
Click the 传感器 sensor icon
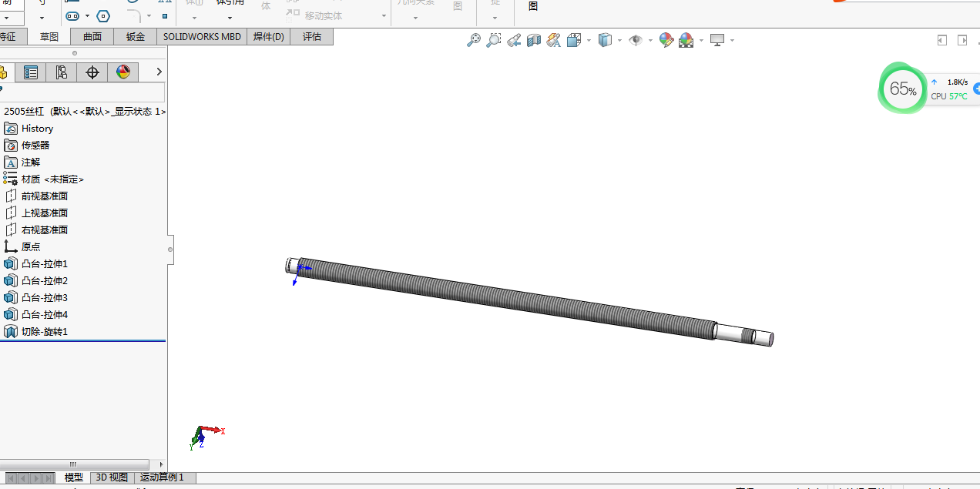(11, 146)
